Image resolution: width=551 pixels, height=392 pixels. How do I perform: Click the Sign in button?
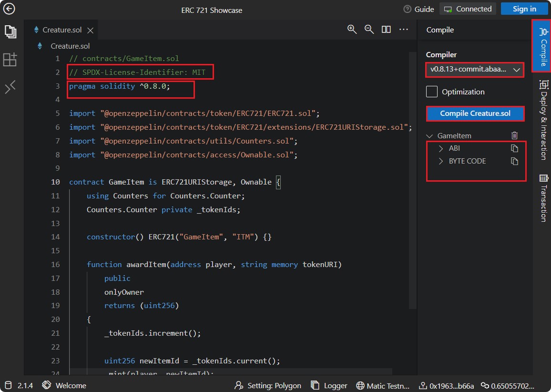coord(524,9)
